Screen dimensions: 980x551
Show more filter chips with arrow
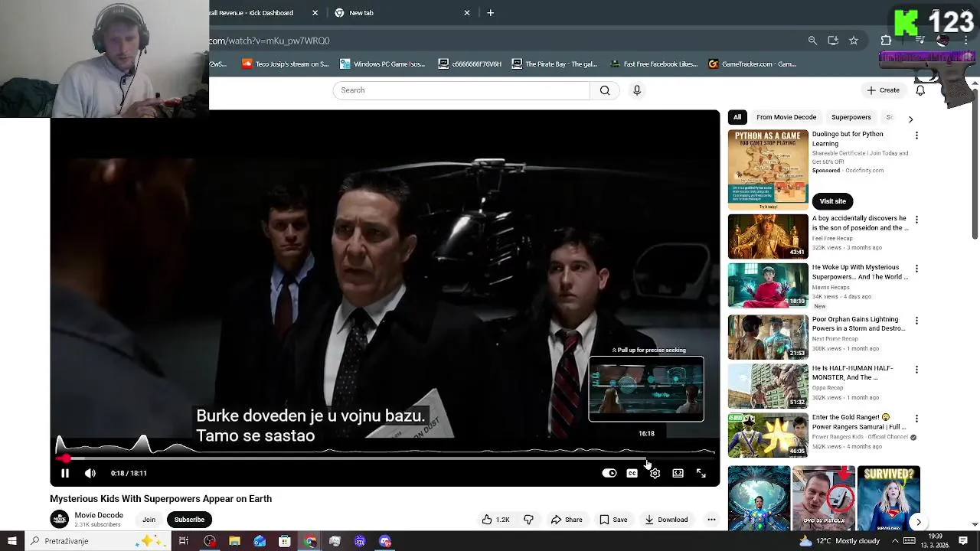(910, 119)
